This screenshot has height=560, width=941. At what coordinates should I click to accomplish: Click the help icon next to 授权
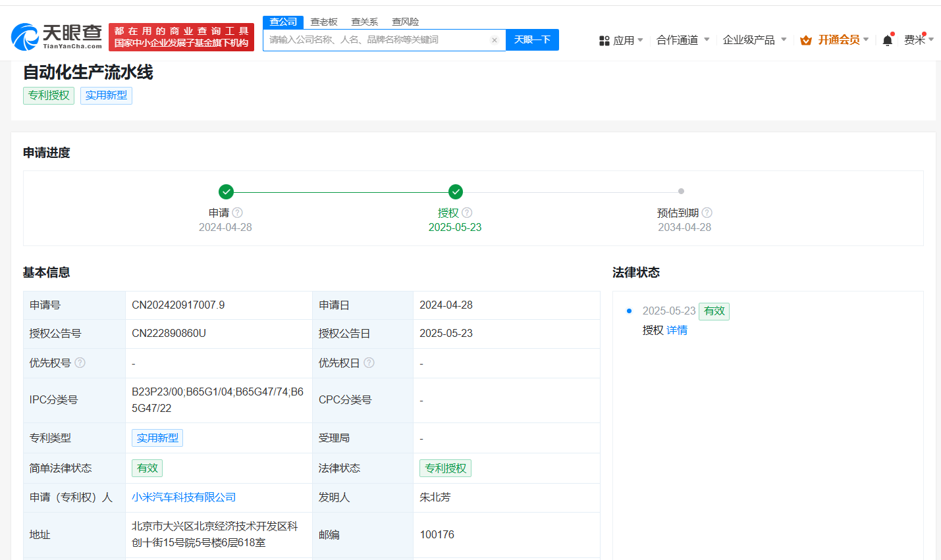click(467, 213)
